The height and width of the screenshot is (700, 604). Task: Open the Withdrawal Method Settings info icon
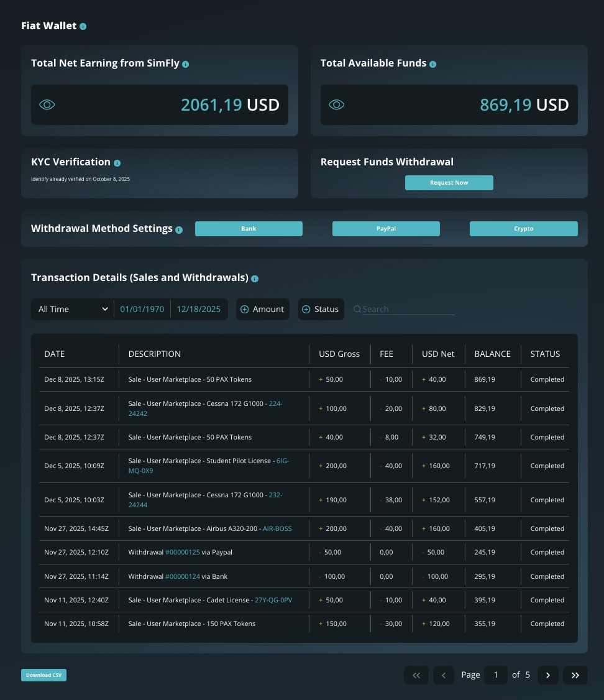[178, 229]
